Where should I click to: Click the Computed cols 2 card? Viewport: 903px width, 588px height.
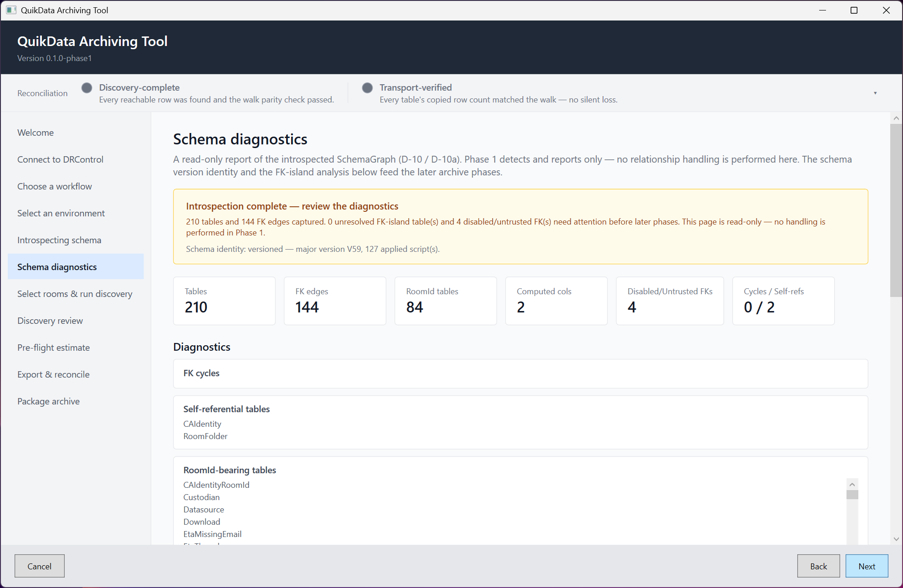point(556,301)
